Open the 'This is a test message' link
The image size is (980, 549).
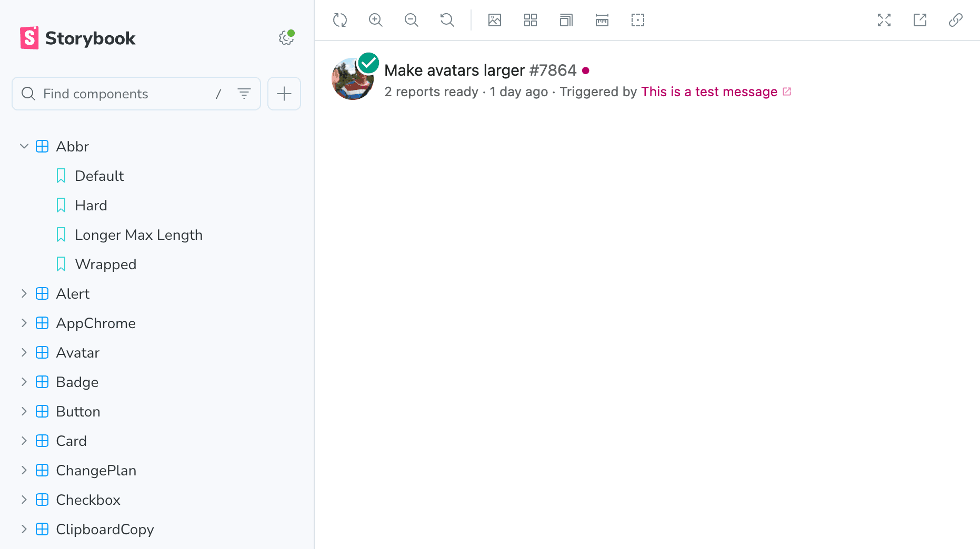point(709,92)
